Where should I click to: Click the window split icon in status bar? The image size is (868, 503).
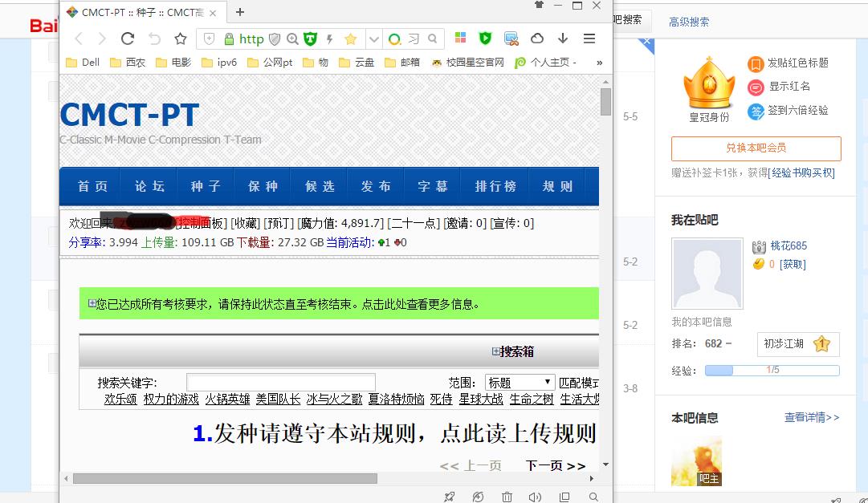tap(564, 497)
